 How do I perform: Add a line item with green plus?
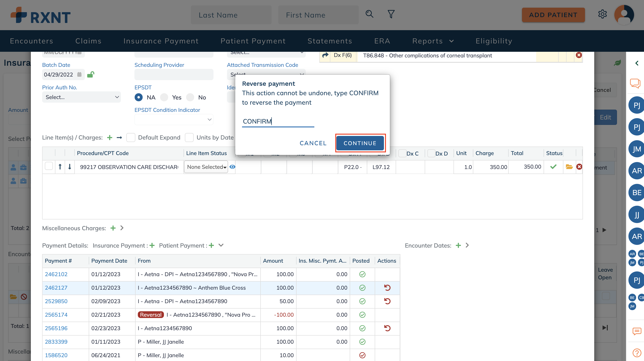tap(109, 138)
